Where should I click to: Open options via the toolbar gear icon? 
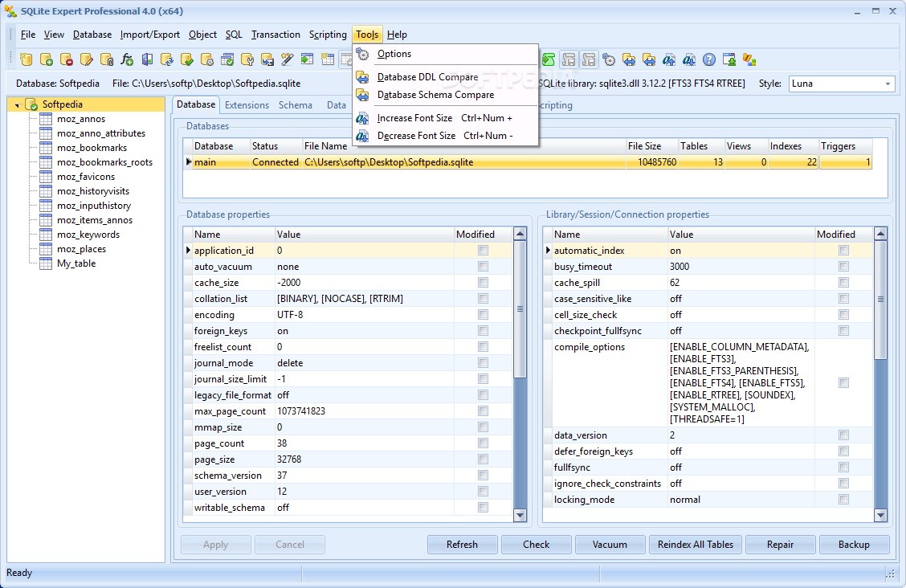[x=609, y=59]
